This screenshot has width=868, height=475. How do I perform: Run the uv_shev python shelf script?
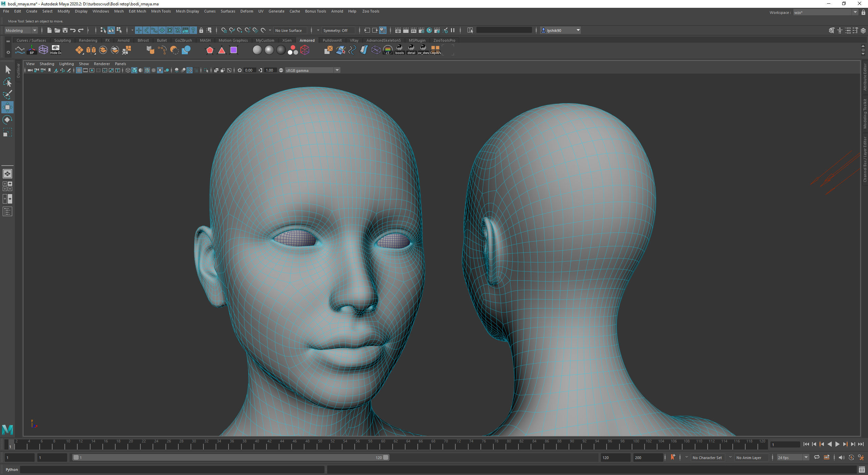pos(423,50)
